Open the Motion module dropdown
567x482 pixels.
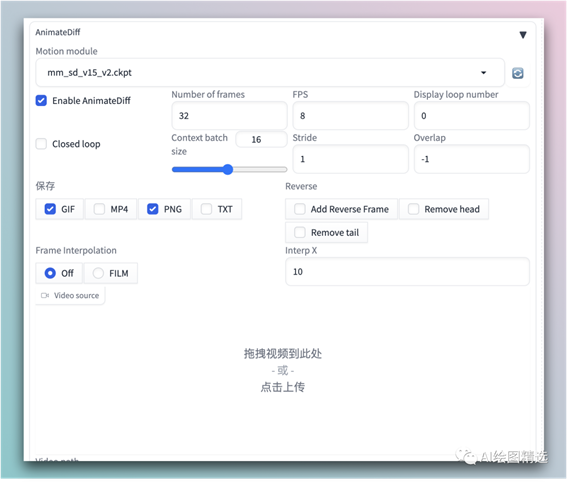pyautogui.click(x=270, y=73)
